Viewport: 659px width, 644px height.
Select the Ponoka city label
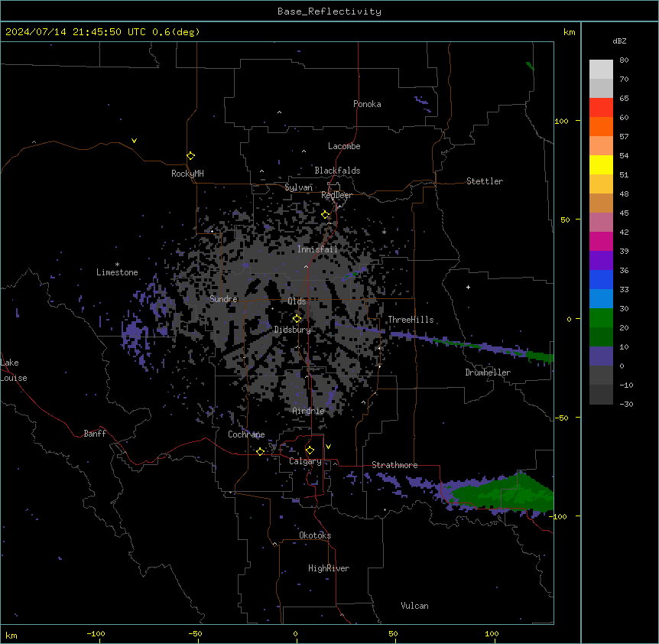click(367, 104)
